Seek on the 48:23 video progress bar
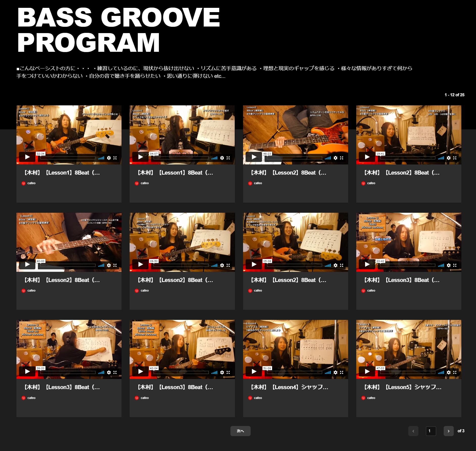The height and width of the screenshot is (451, 476). (x=294, y=158)
